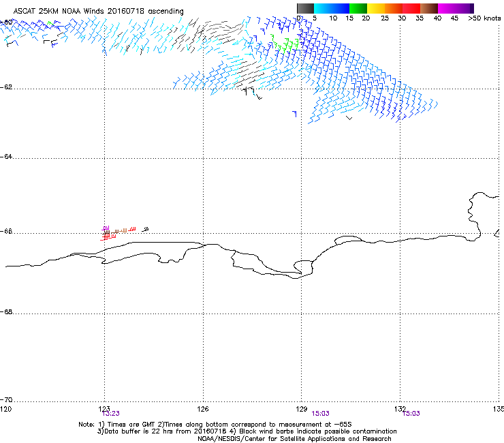Select the yellow 20-25 knots legend swatch
This screenshot has width=504, height=443.
click(x=375, y=8)
